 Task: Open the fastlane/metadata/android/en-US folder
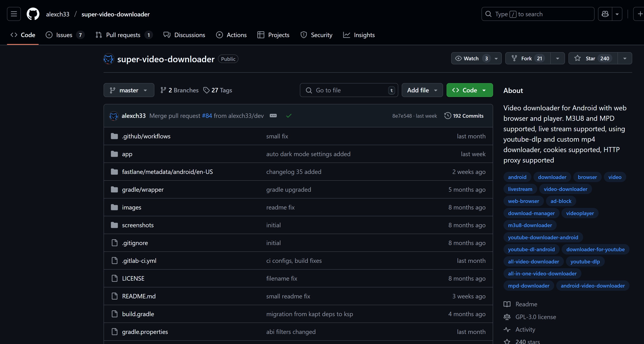click(x=167, y=172)
